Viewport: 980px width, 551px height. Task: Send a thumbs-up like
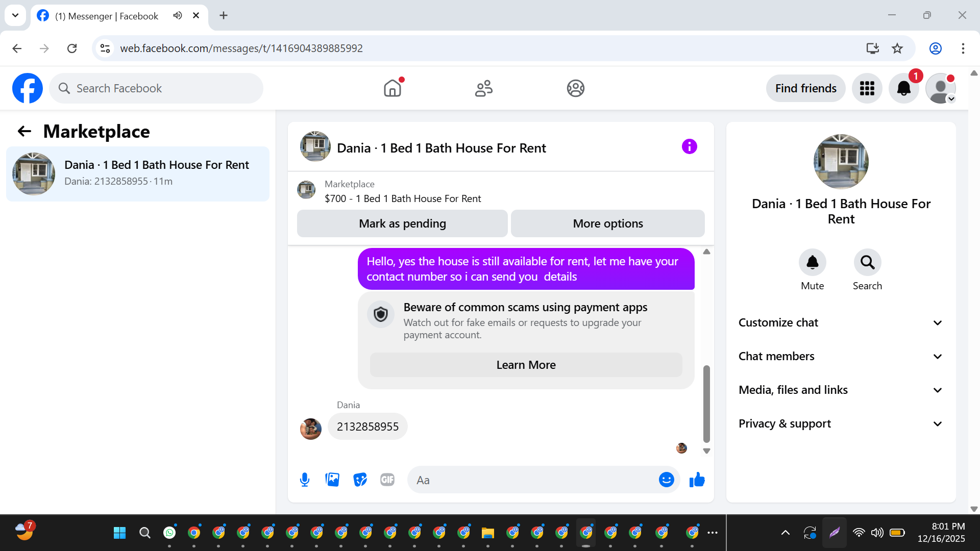697,480
